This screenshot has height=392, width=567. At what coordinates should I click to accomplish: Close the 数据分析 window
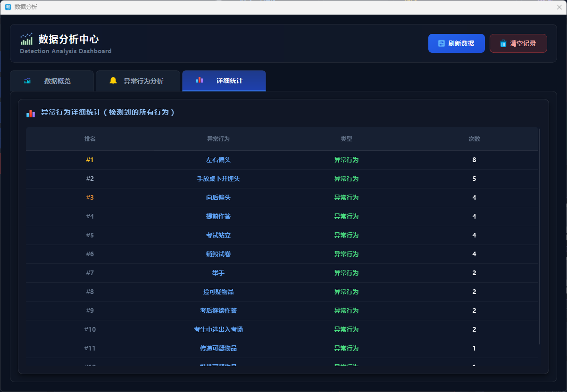pyautogui.click(x=559, y=7)
